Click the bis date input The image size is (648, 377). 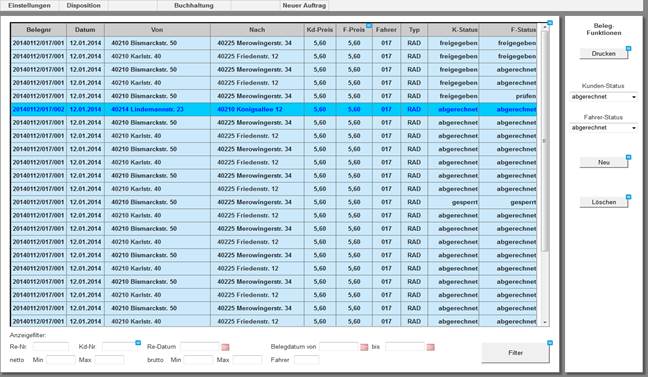[405, 347]
